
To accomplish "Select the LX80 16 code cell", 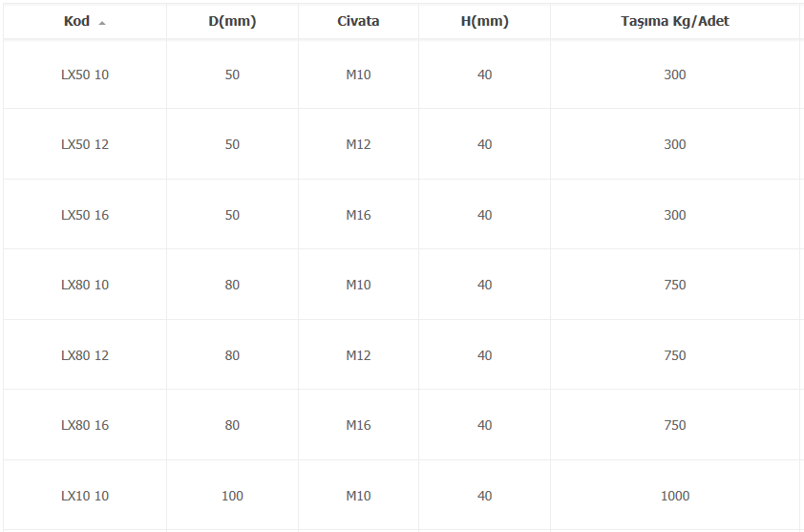I will coord(85,425).
